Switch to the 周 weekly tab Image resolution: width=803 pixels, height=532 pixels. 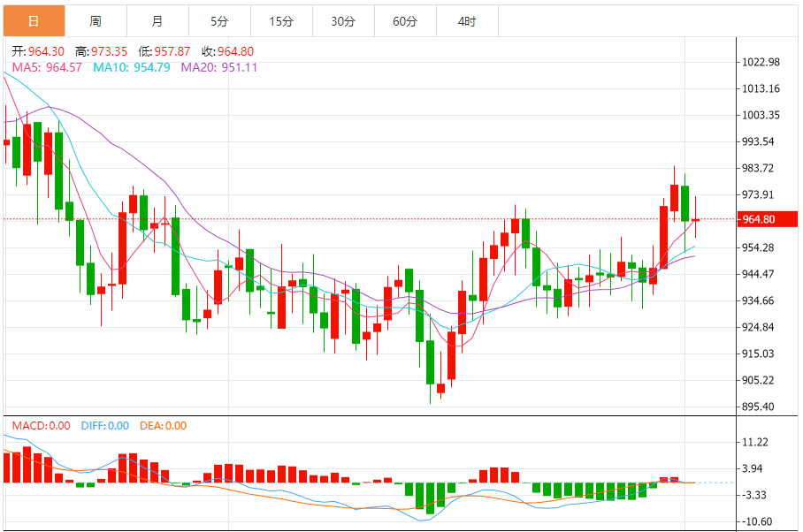tap(96, 21)
